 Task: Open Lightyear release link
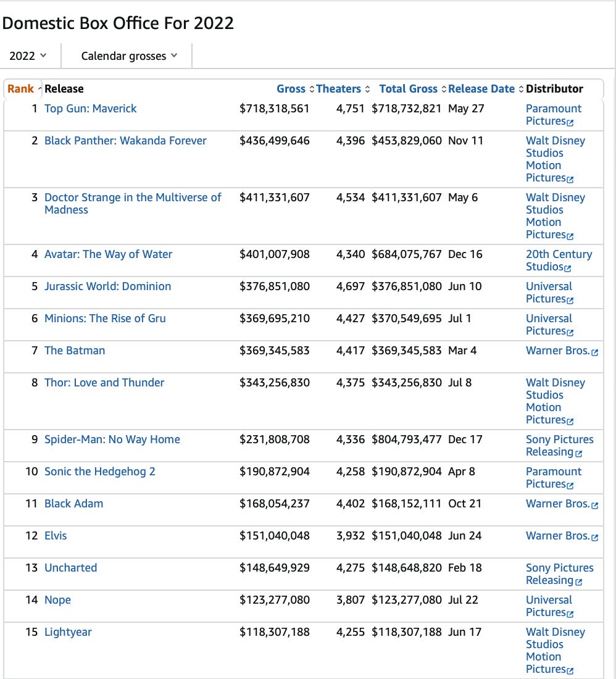(x=69, y=632)
